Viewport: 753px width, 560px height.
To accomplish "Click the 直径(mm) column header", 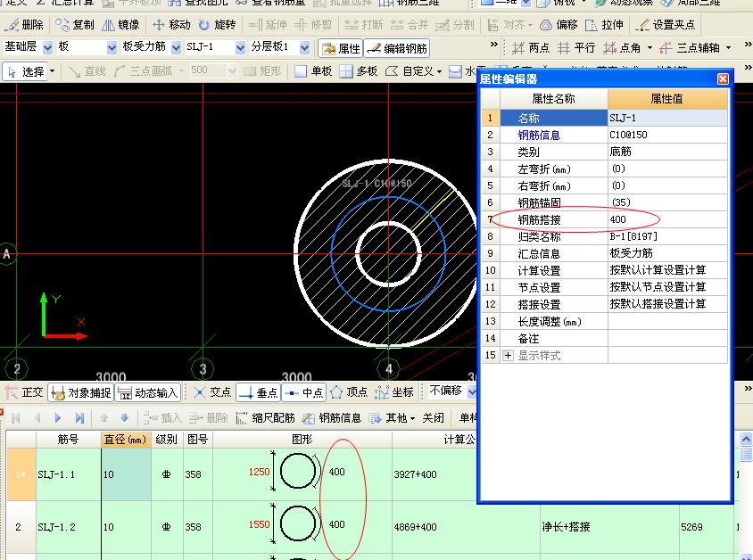I will (126, 439).
